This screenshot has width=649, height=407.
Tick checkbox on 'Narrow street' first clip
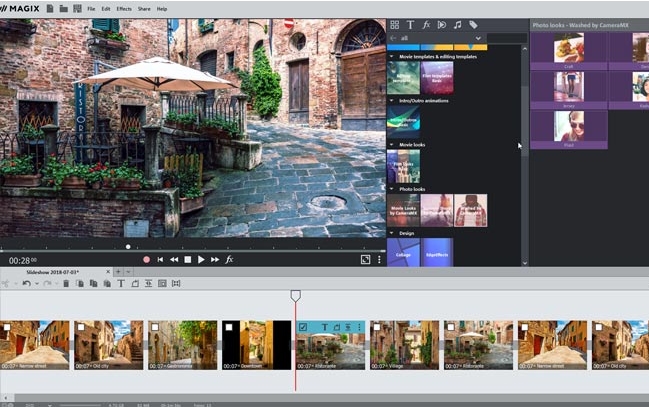7,327
